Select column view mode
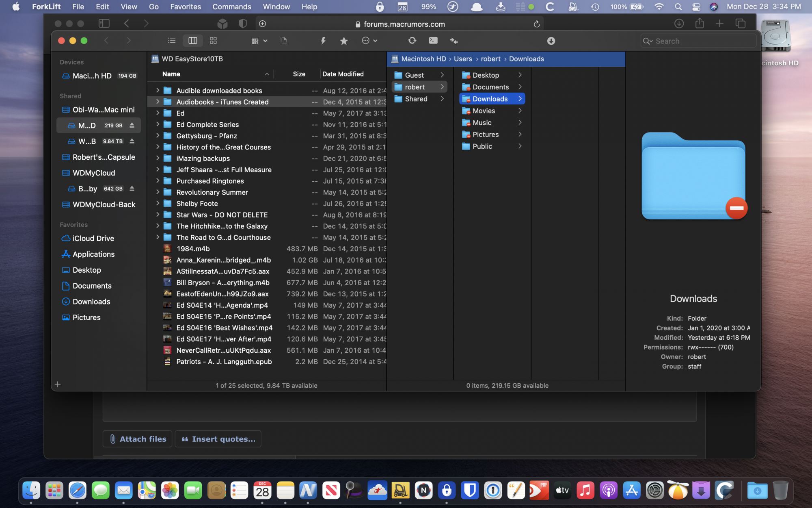812x508 pixels. [x=192, y=41]
